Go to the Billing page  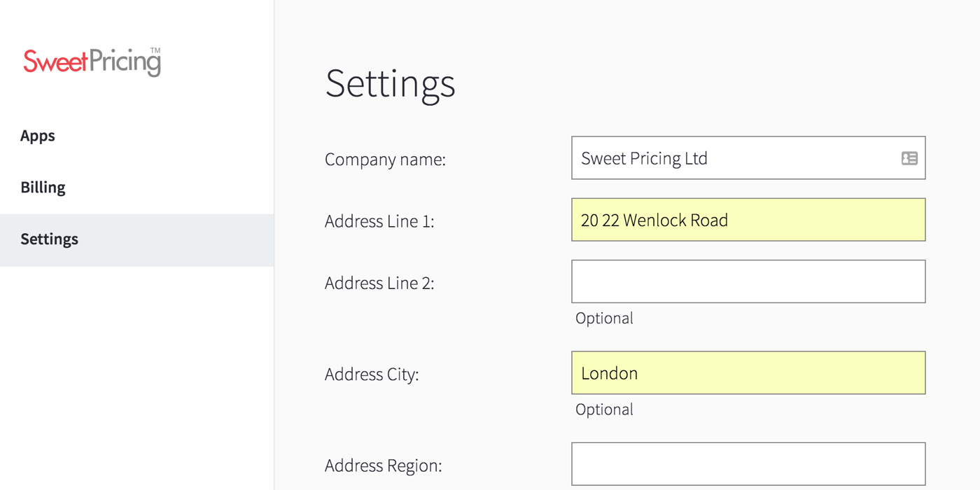tap(43, 188)
